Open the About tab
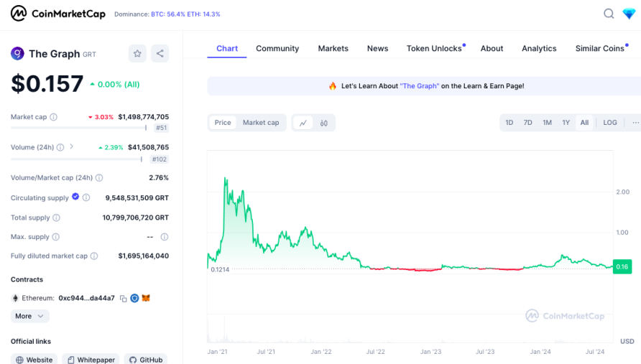The height and width of the screenshot is (364, 641). click(x=492, y=49)
